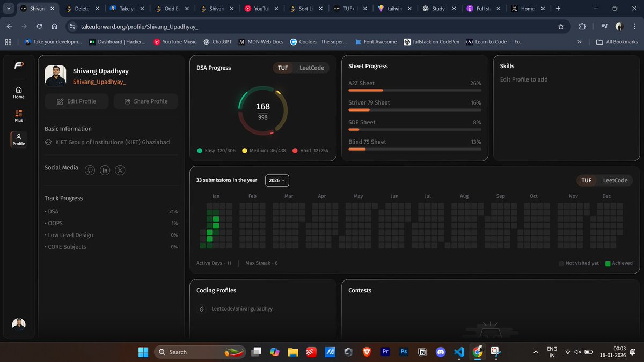Open Visual Studio Code from taskbar
The image size is (644, 362).
click(459, 352)
